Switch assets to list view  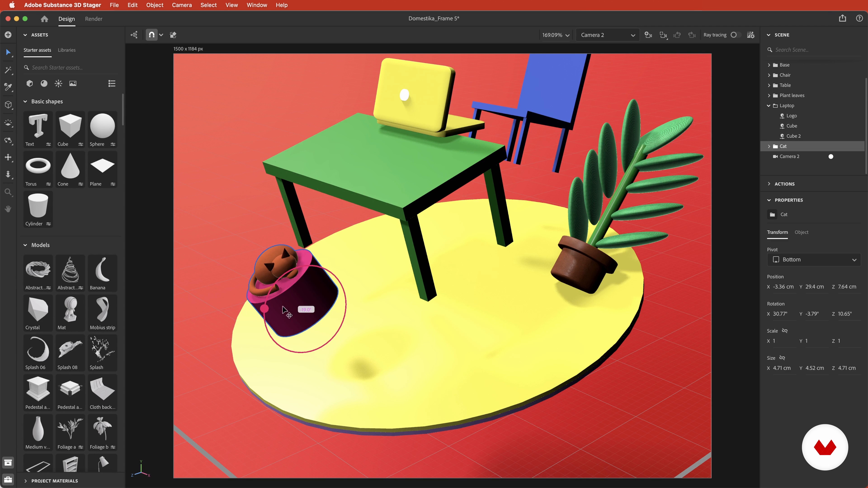(x=112, y=84)
